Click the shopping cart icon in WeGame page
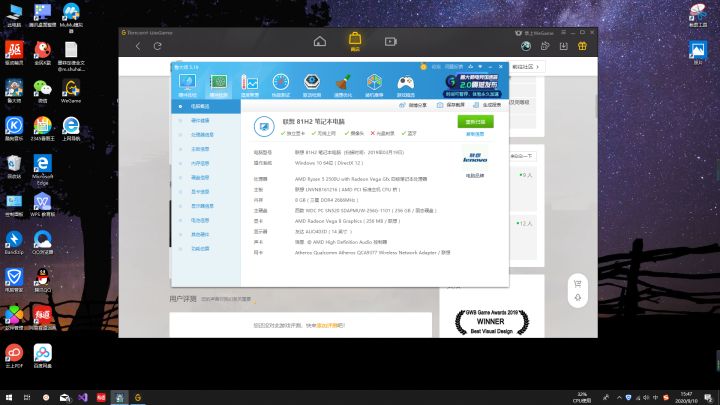Viewport: 720px width, 405px height. (578, 284)
